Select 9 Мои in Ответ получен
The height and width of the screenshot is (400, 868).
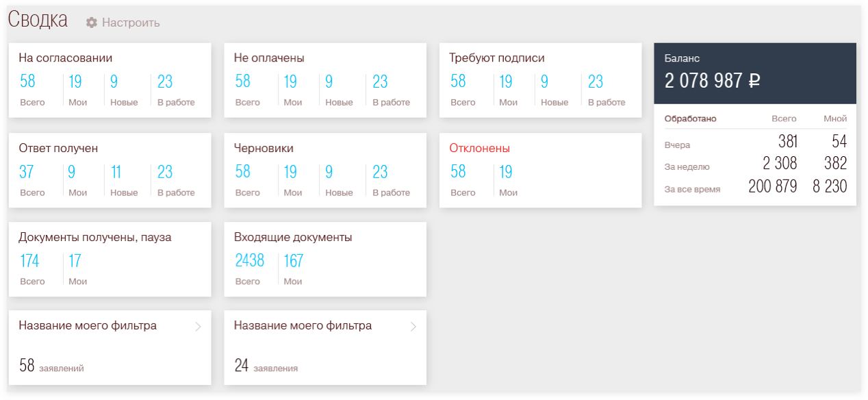click(78, 180)
